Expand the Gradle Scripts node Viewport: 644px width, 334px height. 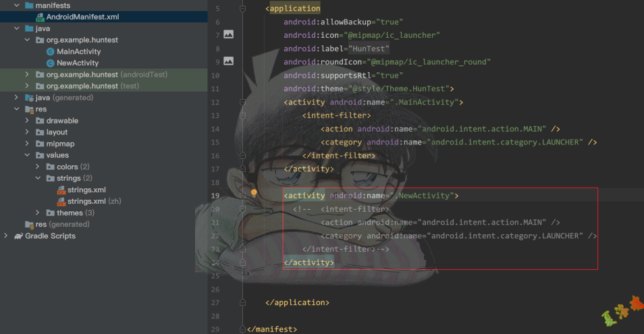6,236
